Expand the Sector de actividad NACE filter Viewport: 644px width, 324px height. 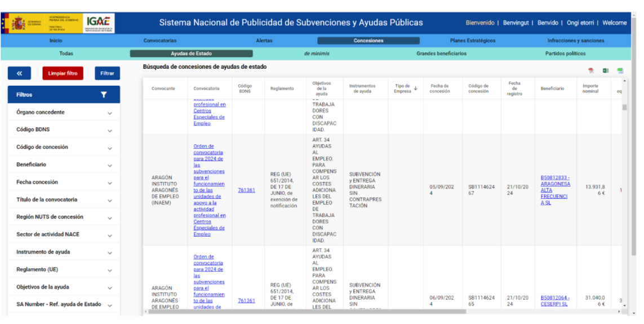pyautogui.click(x=64, y=234)
